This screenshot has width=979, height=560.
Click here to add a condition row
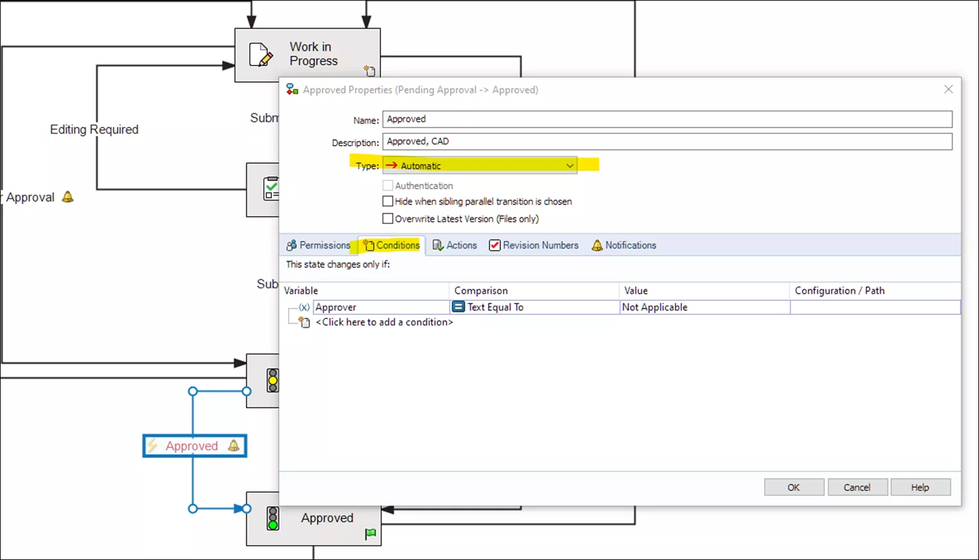tap(384, 322)
